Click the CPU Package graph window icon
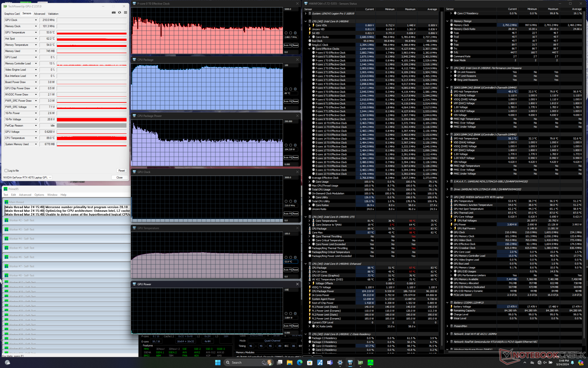 134,60
